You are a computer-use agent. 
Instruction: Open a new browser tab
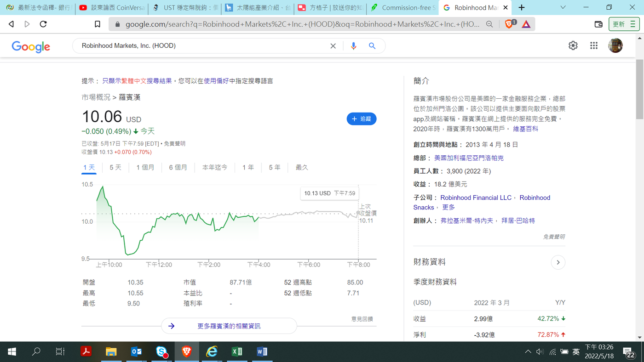tap(521, 8)
